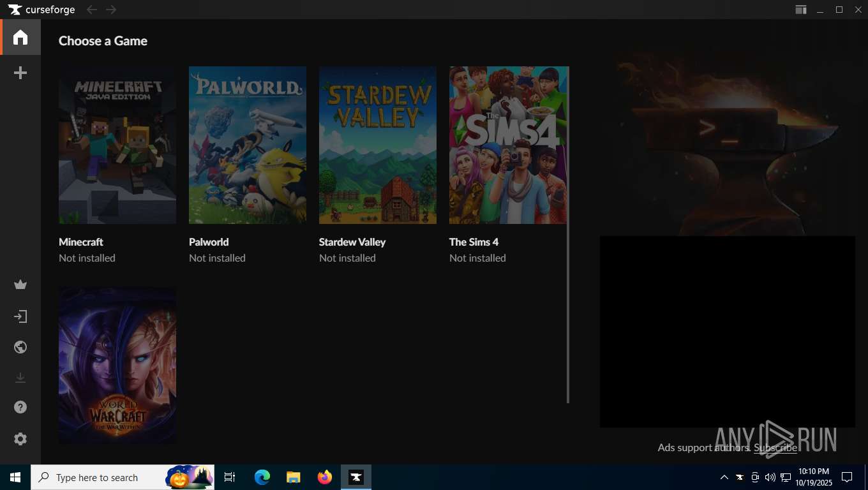Click the Palworld title text
868x490 pixels.
pyautogui.click(x=209, y=242)
